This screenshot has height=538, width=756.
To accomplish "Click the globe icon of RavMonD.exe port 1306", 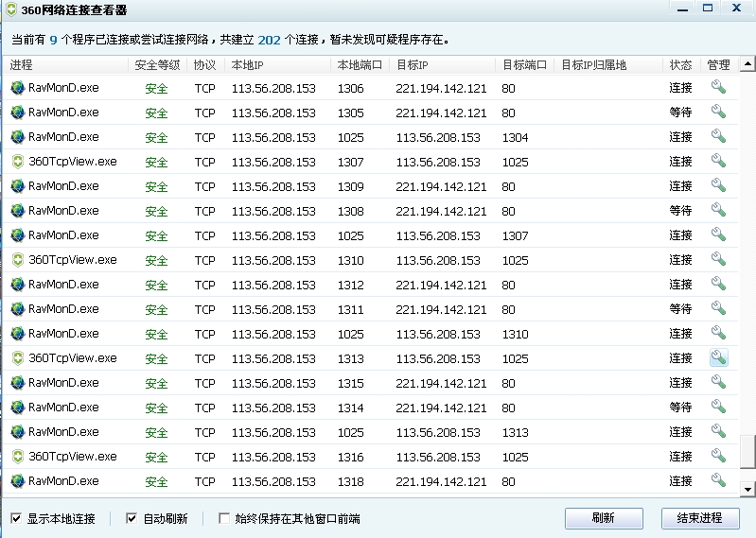I will (18, 88).
